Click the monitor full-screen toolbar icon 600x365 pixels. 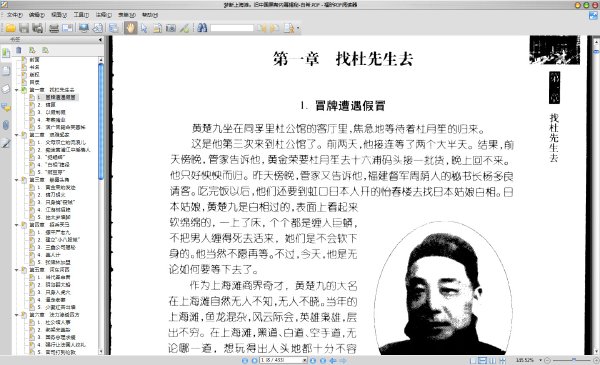tap(84, 28)
